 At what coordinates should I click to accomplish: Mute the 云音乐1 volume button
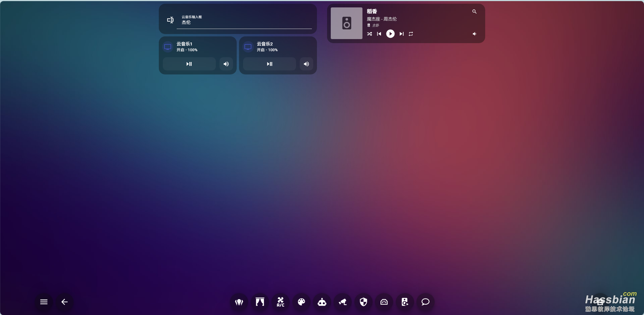pos(226,64)
